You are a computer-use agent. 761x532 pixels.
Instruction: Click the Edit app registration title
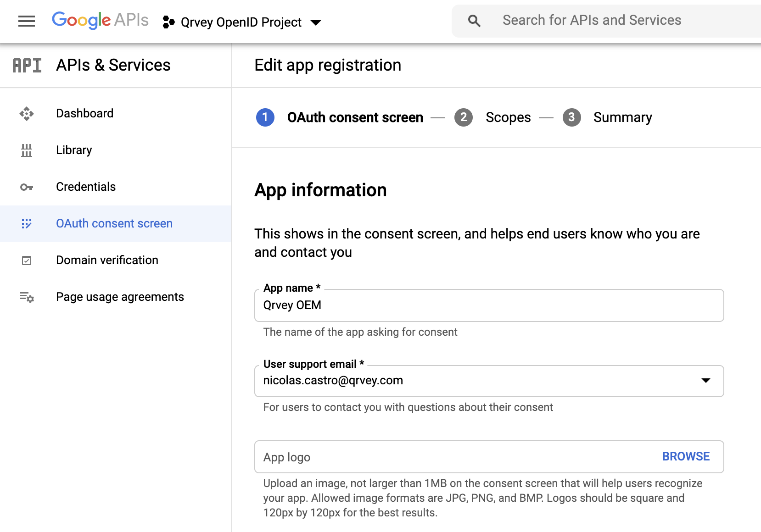pyautogui.click(x=328, y=65)
